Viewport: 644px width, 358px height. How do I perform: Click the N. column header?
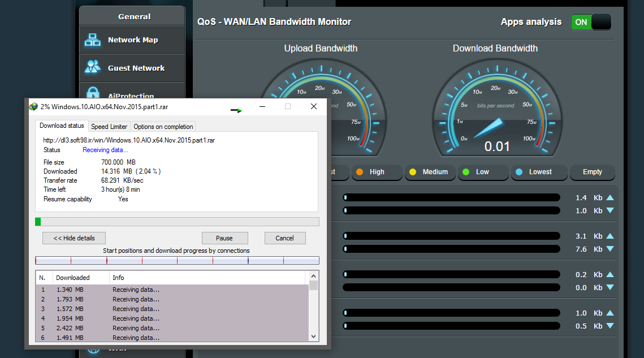tap(44, 278)
